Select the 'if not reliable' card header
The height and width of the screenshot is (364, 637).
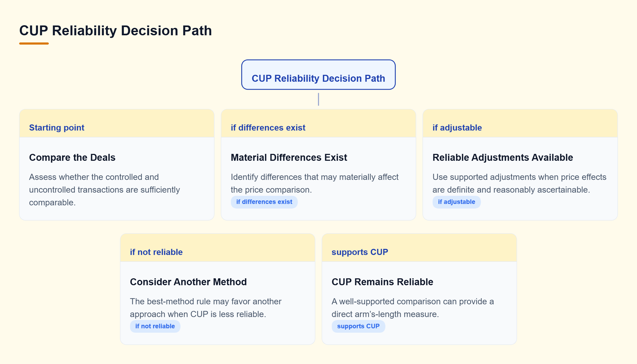(x=218, y=248)
